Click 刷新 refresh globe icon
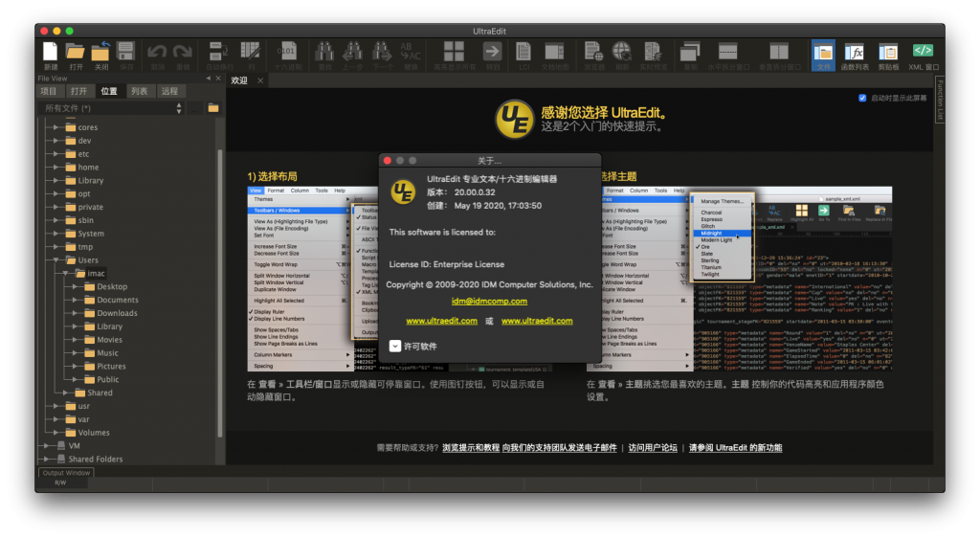The width and height of the screenshot is (980, 539). click(x=622, y=52)
